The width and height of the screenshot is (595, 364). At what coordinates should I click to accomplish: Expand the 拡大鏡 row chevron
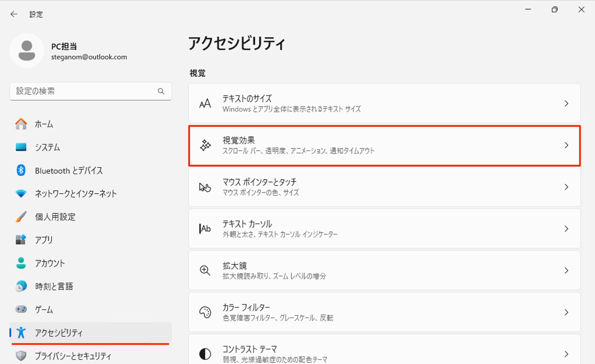pyautogui.click(x=566, y=270)
